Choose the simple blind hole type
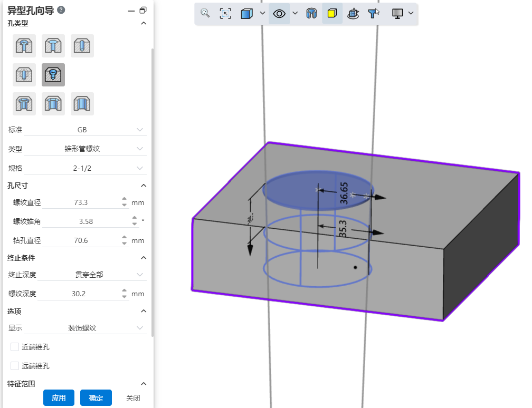 click(x=82, y=46)
